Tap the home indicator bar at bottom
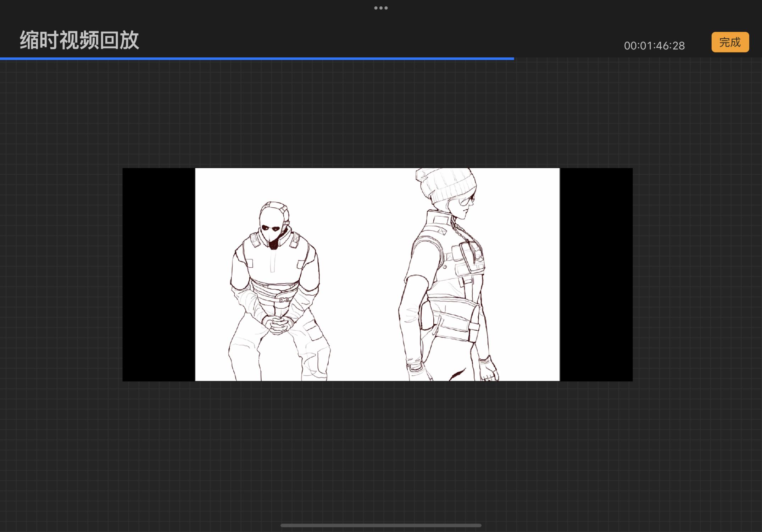The image size is (762, 532). pos(381,525)
